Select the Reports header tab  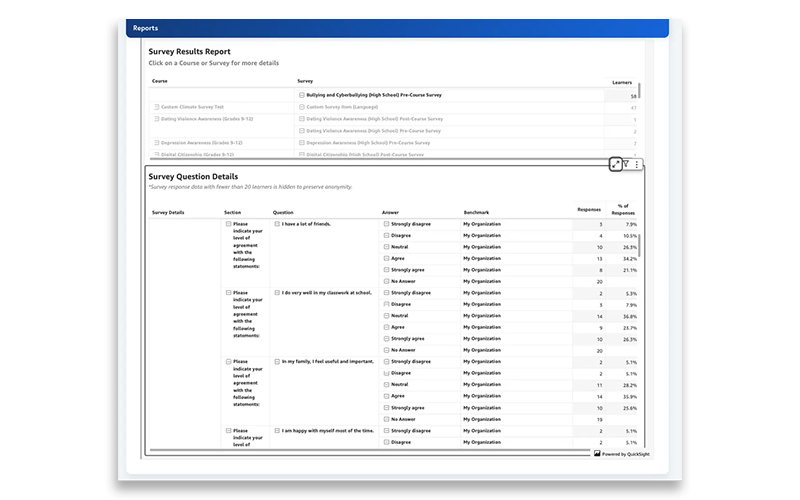click(145, 28)
